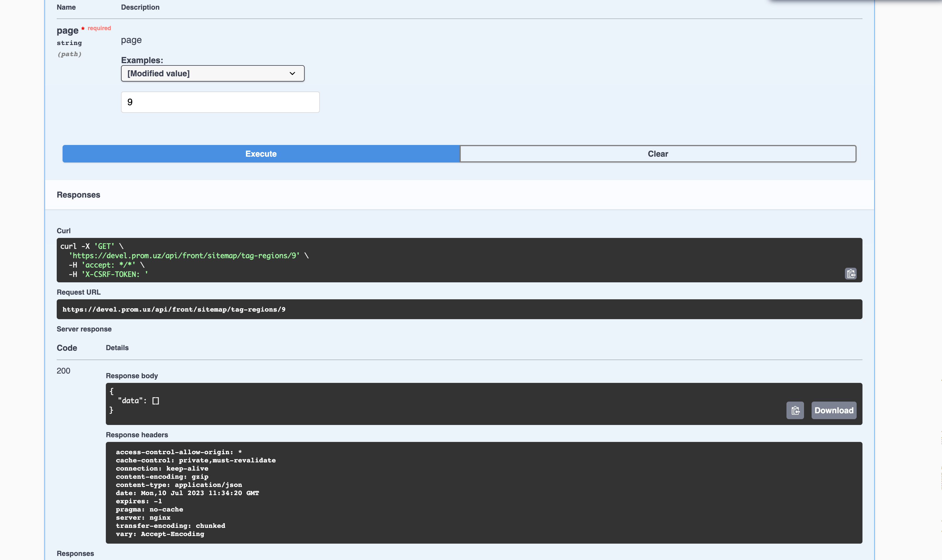This screenshot has width=942, height=560.
Task: Click the Description column header
Action: point(140,7)
